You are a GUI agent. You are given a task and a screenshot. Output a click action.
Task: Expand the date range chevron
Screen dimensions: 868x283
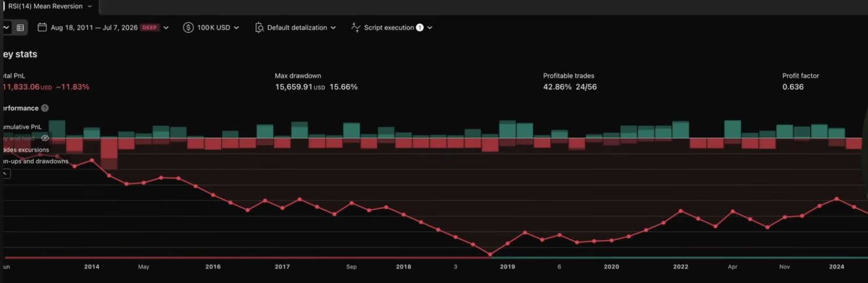click(x=167, y=27)
